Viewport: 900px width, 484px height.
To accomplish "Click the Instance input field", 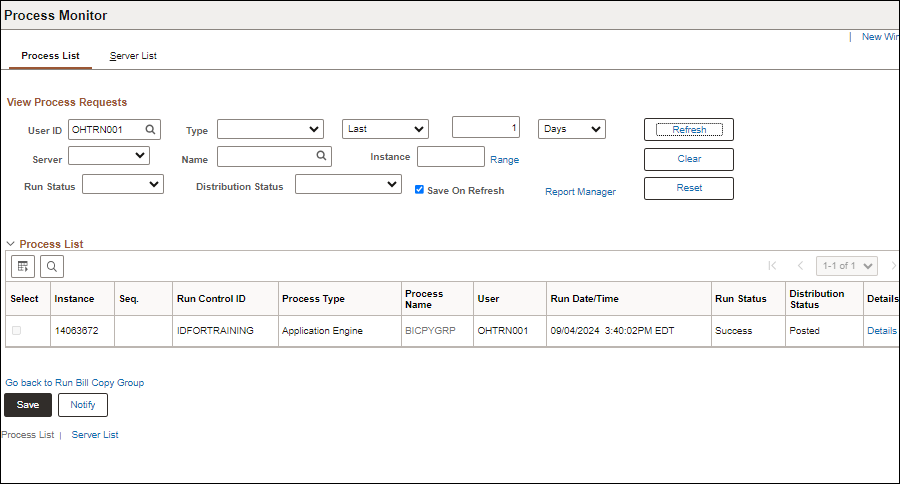I will pos(450,157).
